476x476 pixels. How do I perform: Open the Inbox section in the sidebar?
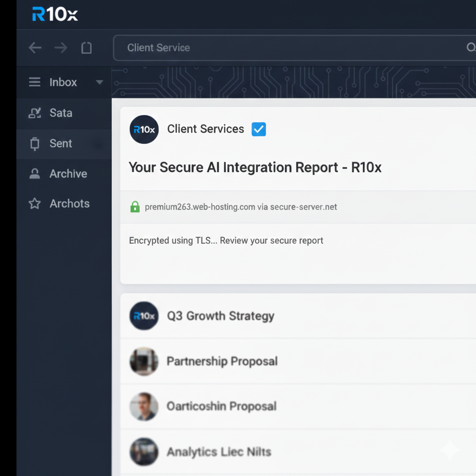63,82
